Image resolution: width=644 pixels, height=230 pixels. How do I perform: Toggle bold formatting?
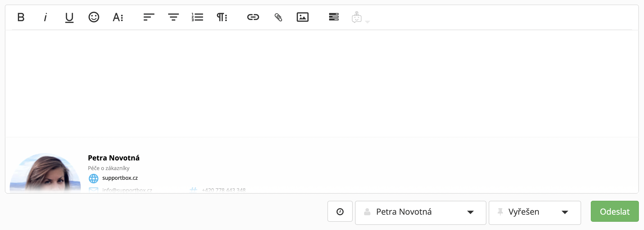click(x=21, y=17)
